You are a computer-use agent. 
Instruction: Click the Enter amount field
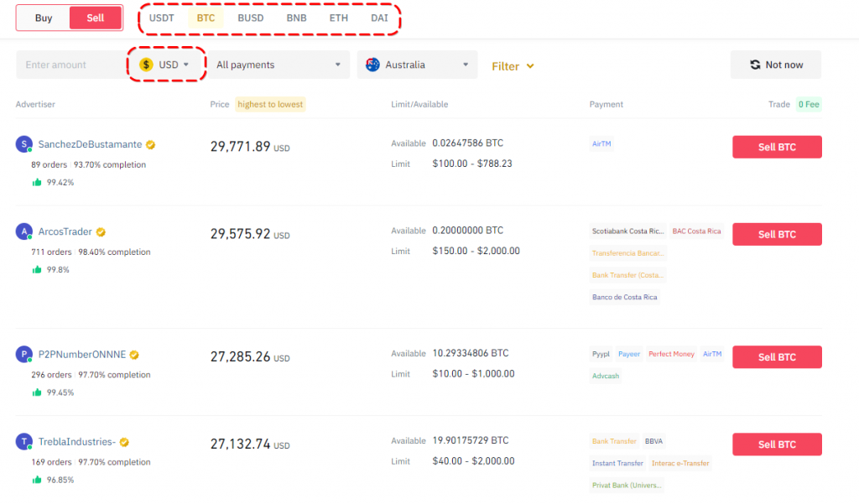pos(69,65)
